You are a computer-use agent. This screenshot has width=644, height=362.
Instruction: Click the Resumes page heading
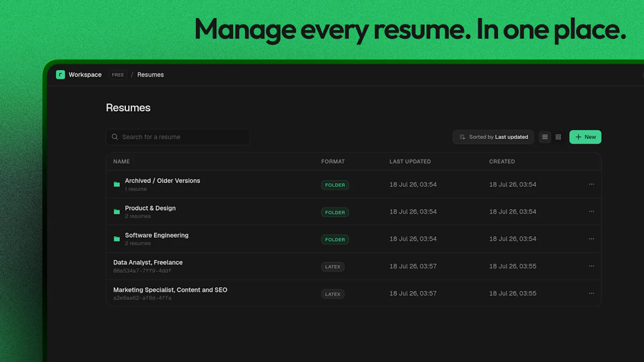(128, 108)
